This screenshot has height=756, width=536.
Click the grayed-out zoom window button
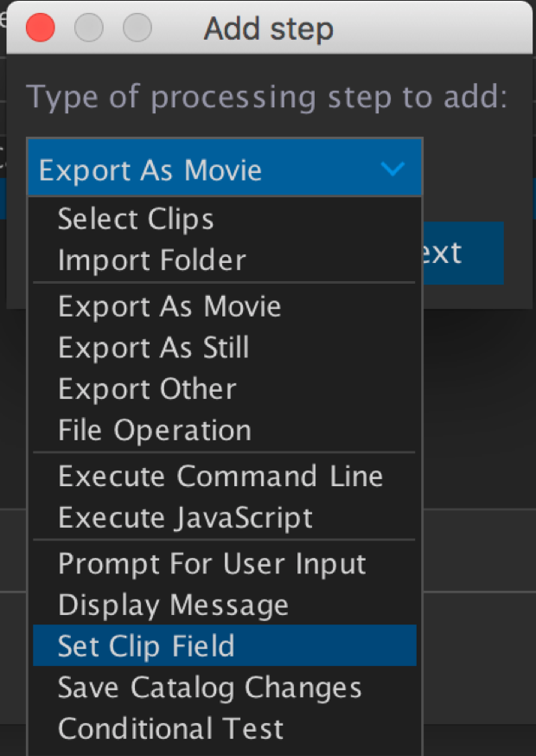click(137, 29)
